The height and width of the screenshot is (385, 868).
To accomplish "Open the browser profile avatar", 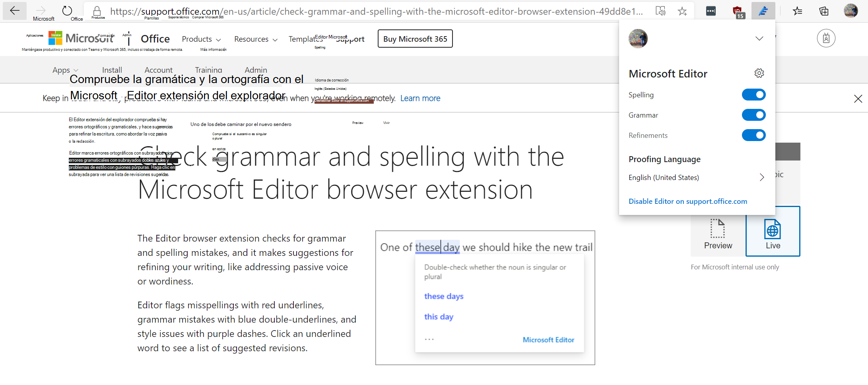I will [851, 11].
